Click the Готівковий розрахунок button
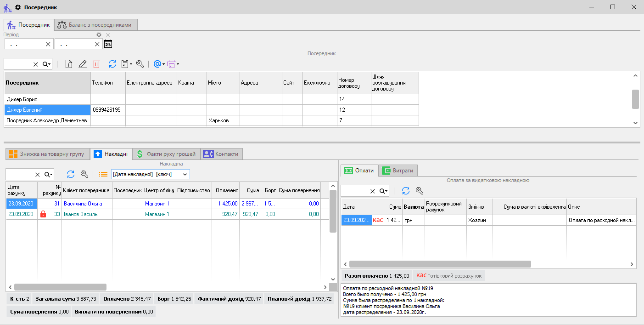This screenshot has height=325, width=644. tap(448, 276)
